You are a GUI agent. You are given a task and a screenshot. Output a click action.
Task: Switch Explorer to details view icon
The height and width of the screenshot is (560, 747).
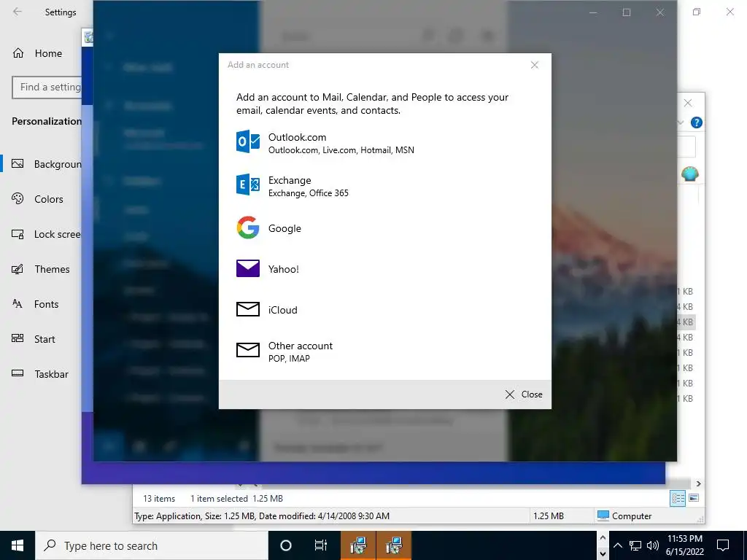click(678, 498)
